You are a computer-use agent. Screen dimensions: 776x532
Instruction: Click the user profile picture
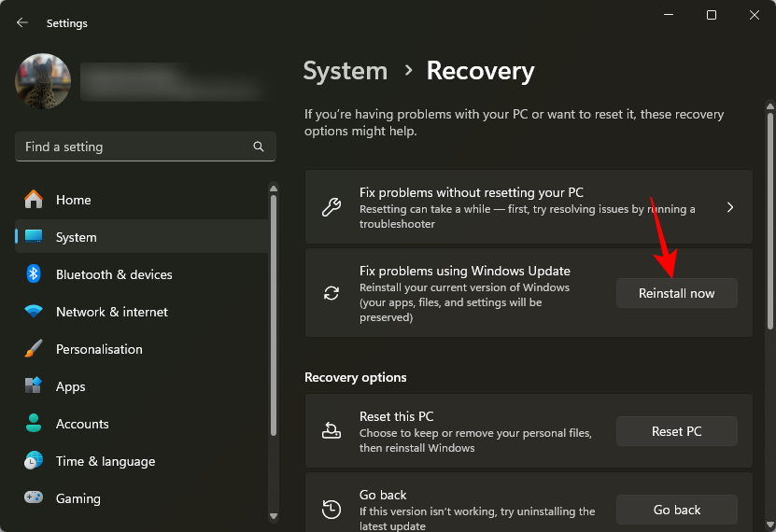point(43,81)
